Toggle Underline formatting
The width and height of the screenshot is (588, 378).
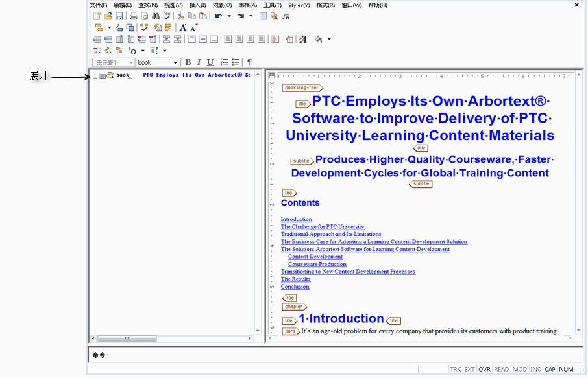(x=210, y=62)
